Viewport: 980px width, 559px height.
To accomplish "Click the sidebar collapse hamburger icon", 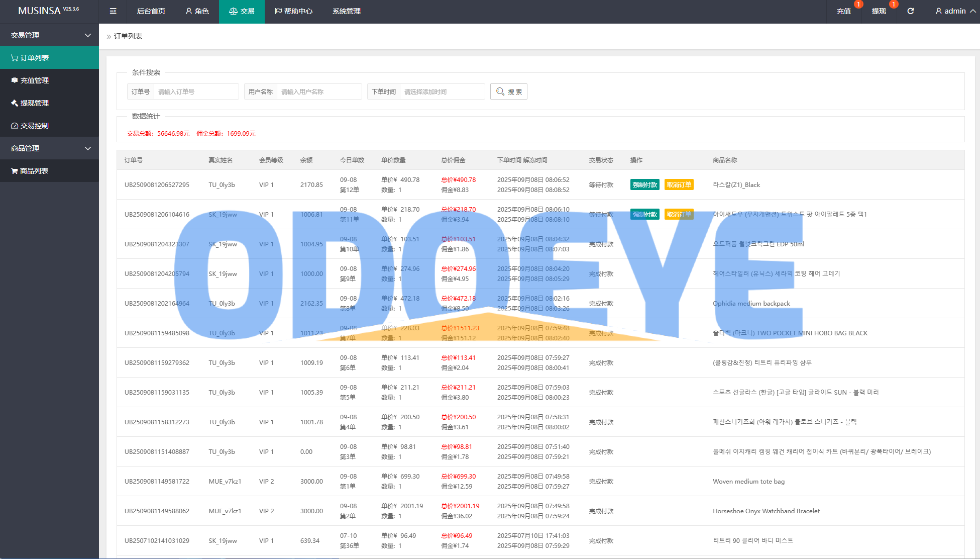I will [113, 11].
